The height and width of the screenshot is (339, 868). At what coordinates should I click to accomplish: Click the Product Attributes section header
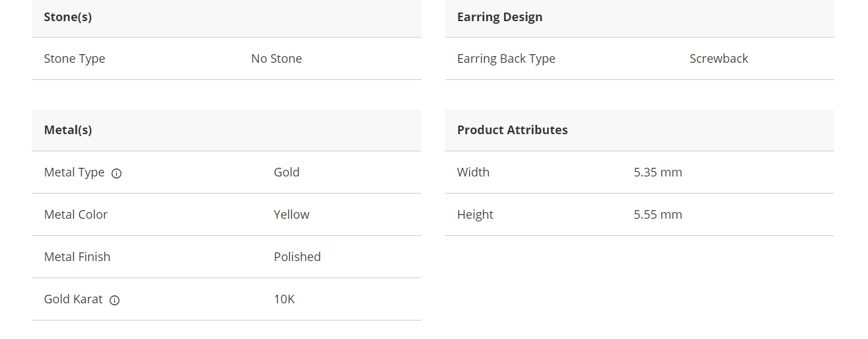(x=512, y=130)
